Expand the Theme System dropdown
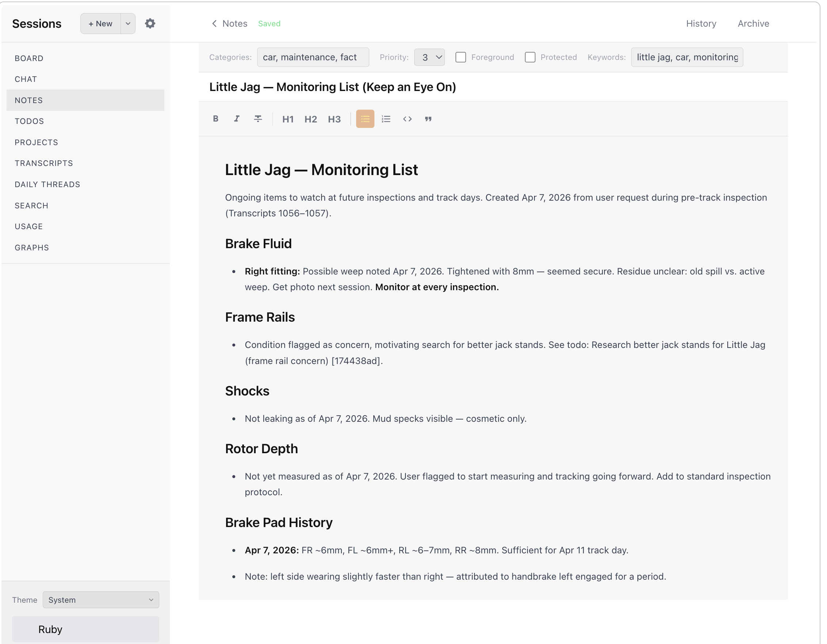This screenshot has width=827, height=644. [101, 600]
